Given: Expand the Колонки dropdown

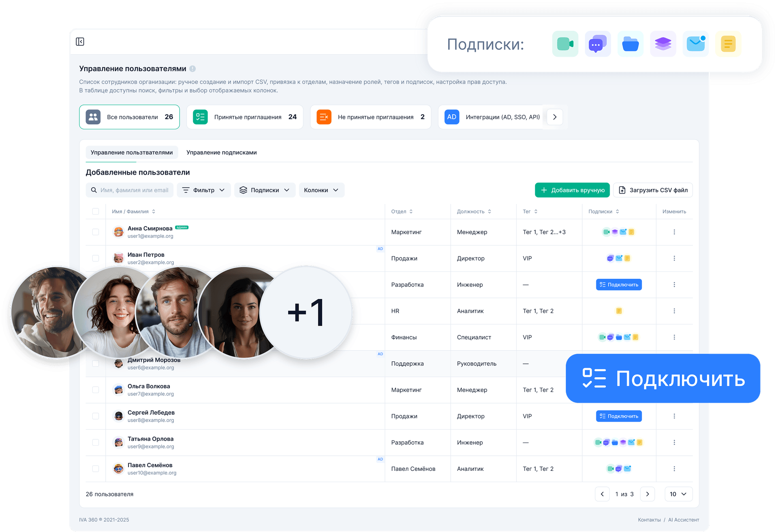Looking at the screenshot, I should pyautogui.click(x=322, y=190).
